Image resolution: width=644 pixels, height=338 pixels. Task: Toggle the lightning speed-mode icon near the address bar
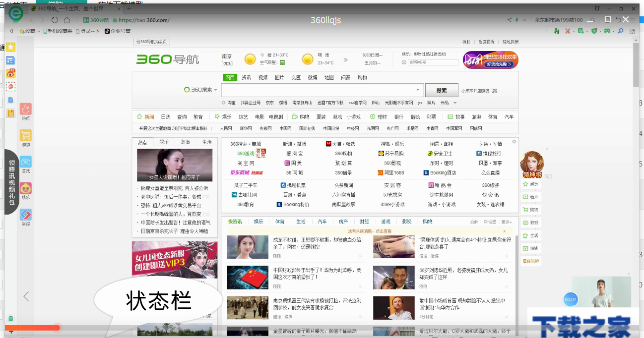pos(516,20)
